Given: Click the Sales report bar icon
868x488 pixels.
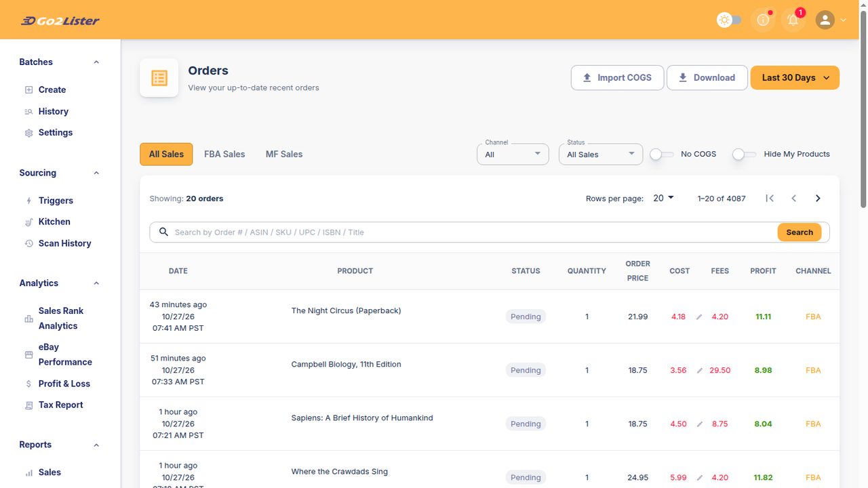Looking at the screenshot, I should pyautogui.click(x=28, y=472).
